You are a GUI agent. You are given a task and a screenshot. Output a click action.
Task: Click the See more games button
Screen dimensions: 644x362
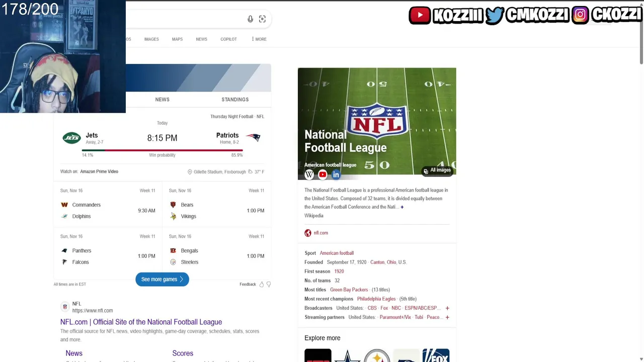coord(162,280)
